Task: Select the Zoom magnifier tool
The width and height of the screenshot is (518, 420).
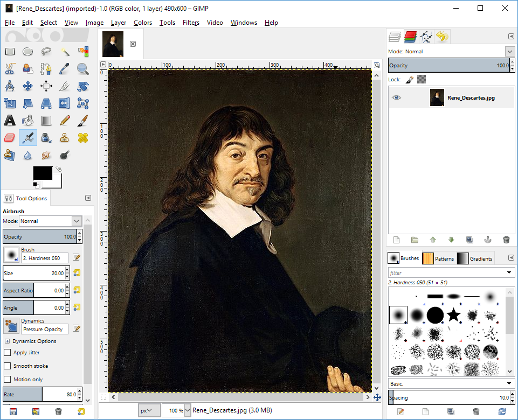Action: point(82,69)
